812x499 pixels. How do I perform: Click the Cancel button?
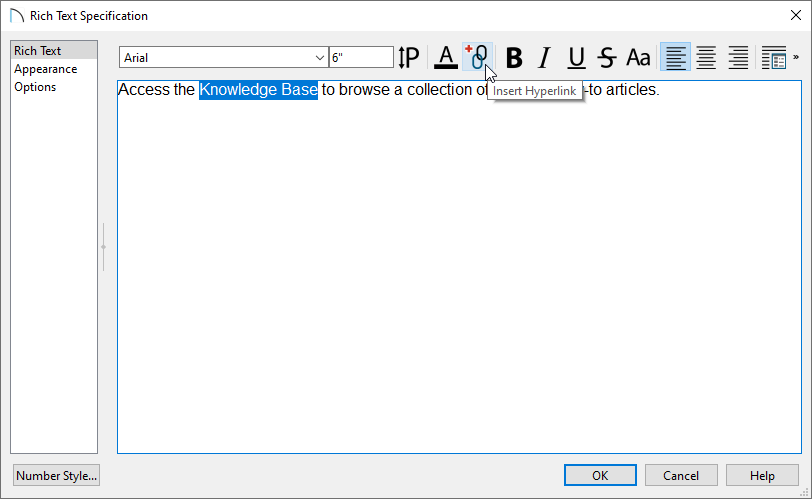[681, 475]
